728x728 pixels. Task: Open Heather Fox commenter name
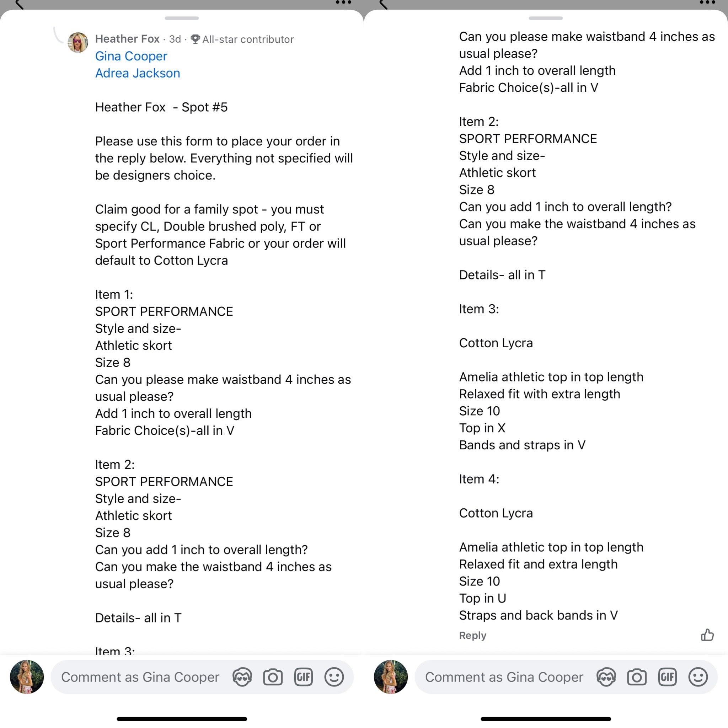(x=127, y=39)
